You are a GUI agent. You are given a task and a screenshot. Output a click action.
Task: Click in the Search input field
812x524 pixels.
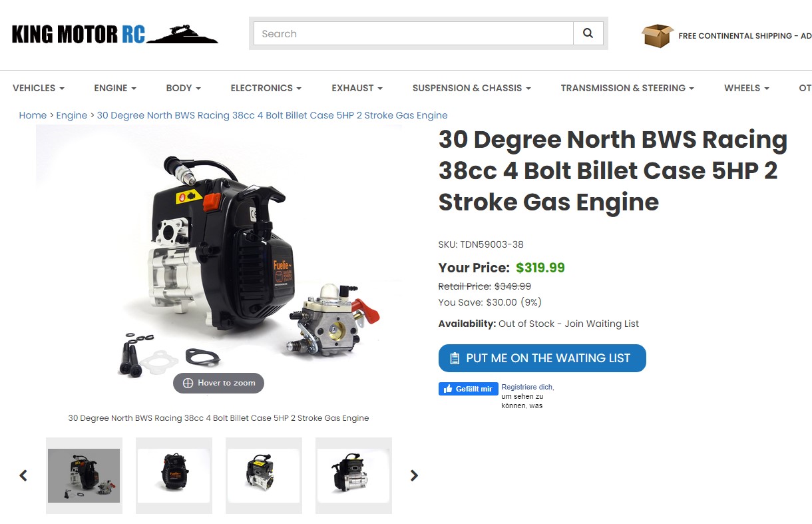click(413, 33)
